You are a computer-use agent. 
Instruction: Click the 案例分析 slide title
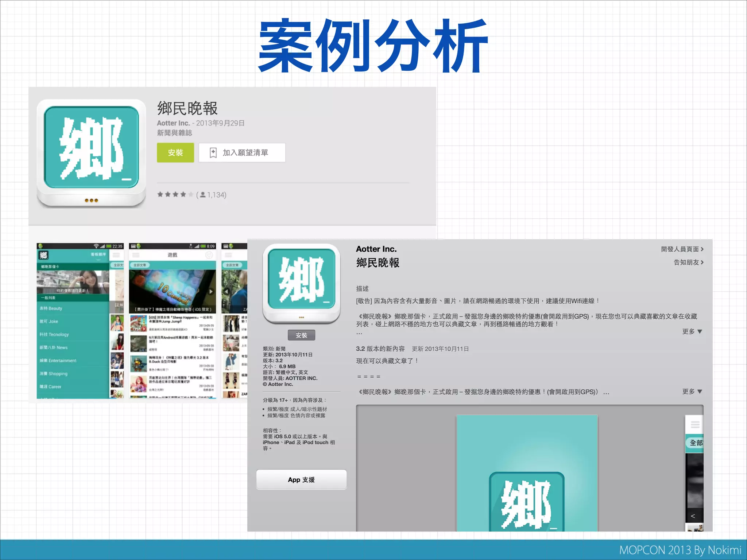point(373,45)
